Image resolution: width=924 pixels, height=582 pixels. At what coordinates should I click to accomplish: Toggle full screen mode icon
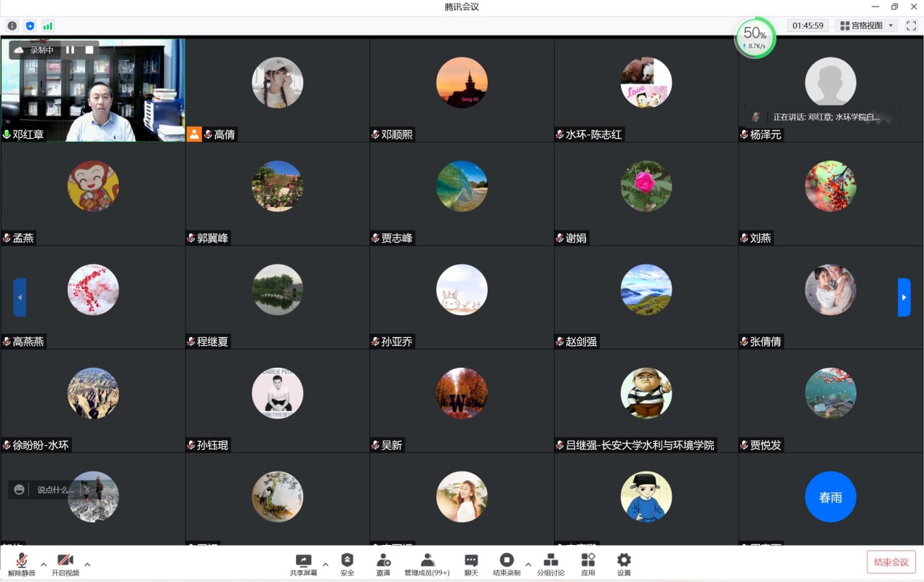[911, 25]
